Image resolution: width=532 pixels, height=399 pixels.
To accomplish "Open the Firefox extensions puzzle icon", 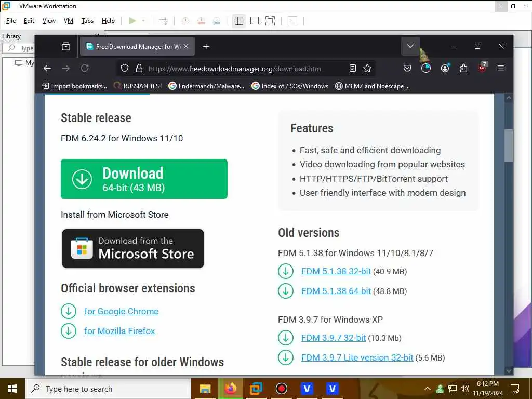I will tap(463, 68).
